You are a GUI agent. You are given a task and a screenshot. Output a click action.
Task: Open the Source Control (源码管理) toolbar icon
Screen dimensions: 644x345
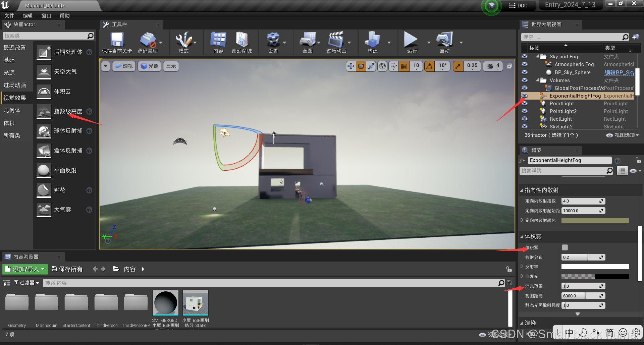coord(147,40)
